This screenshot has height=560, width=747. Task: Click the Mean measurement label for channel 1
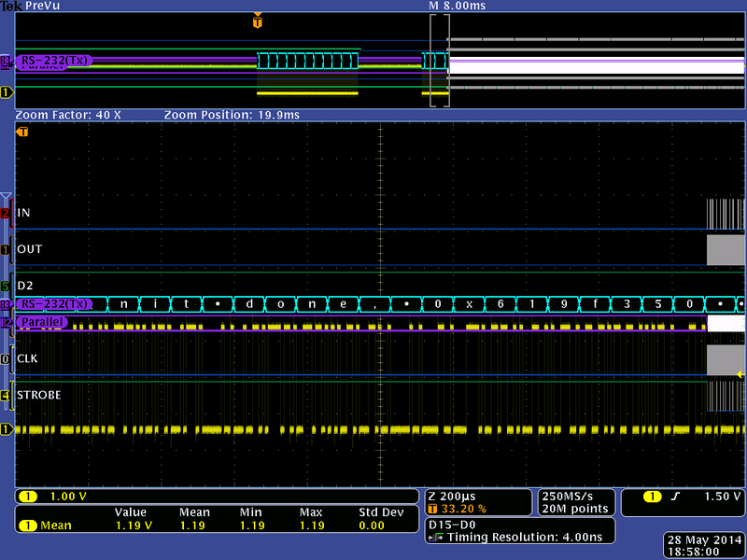click(56, 525)
